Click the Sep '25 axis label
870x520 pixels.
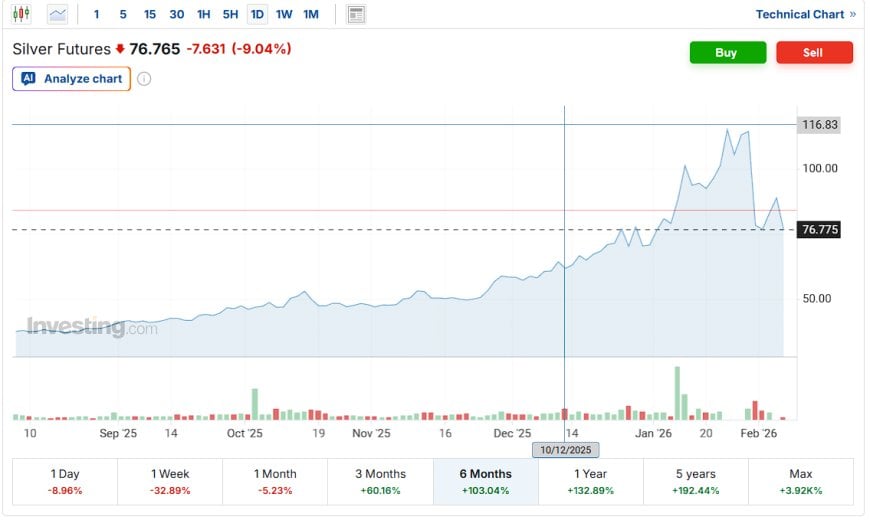(118, 433)
